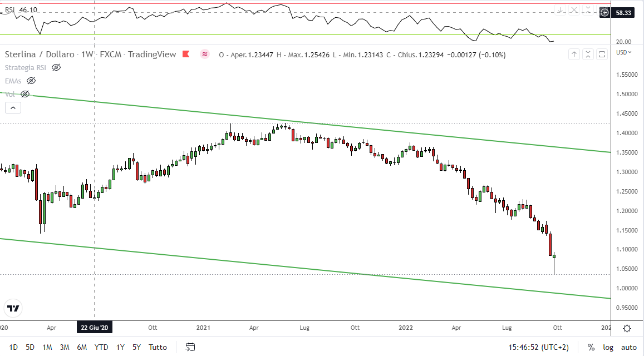Click the plus crosshair button at 58.33

[x=604, y=13]
